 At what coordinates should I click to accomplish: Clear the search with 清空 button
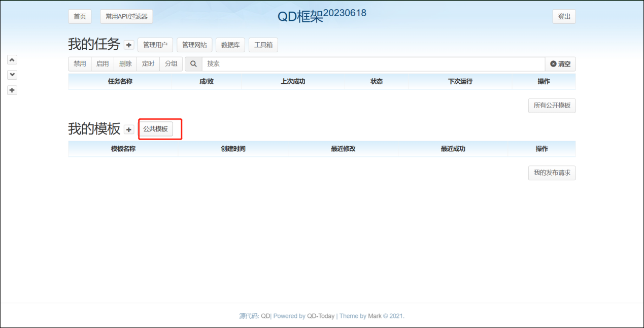[x=560, y=64]
